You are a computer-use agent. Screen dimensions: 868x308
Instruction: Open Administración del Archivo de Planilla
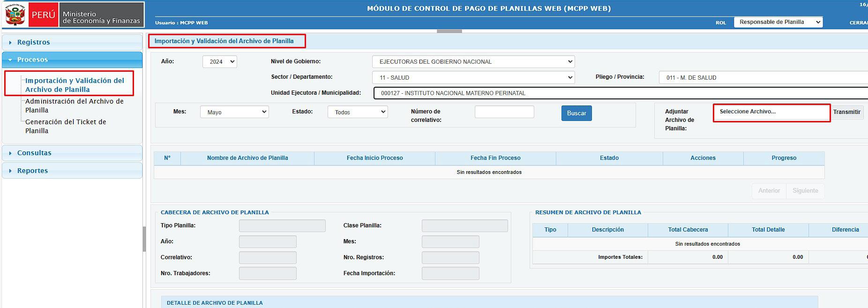[74, 105]
